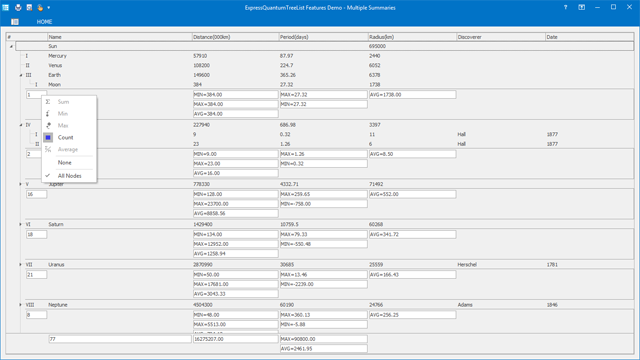Screen dimensions: 640x360
Task: Click the MIN=-550.48 summary cell
Action: coord(323,244)
